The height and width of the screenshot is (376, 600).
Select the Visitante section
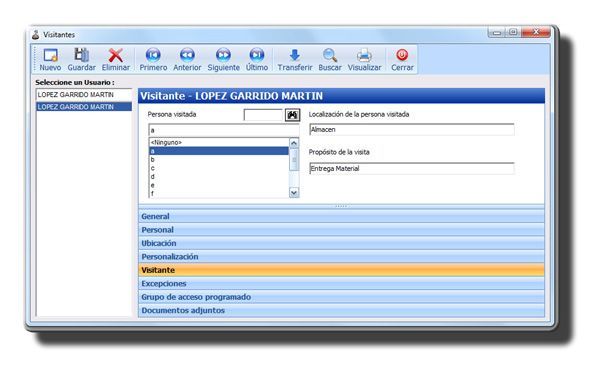[x=341, y=270]
